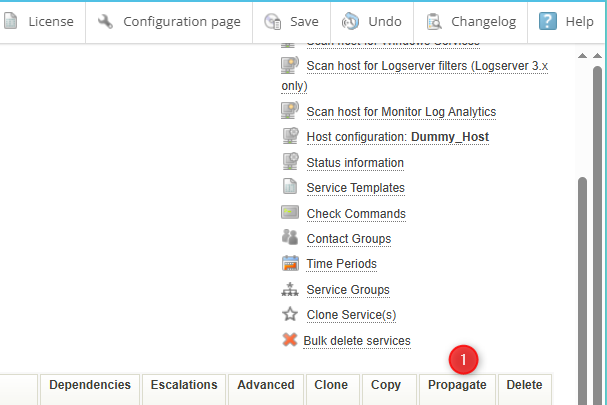Go to Service Templates link
The height and width of the screenshot is (405, 607).
tap(355, 187)
